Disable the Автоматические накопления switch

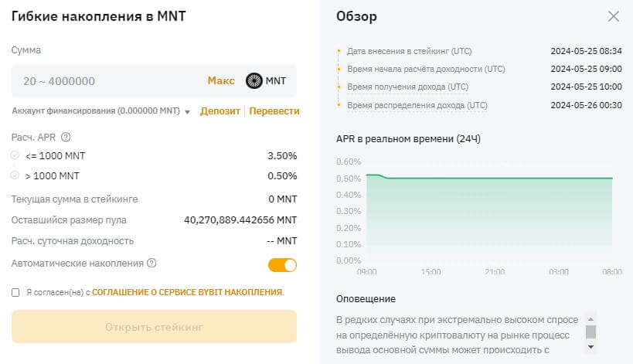tap(282, 265)
